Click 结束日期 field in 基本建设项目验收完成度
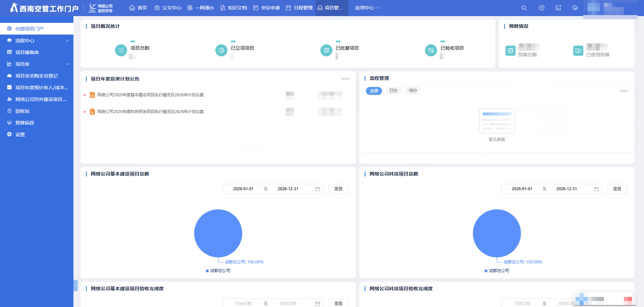The height and width of the screenshot is (307, 644). click(288, 304)
